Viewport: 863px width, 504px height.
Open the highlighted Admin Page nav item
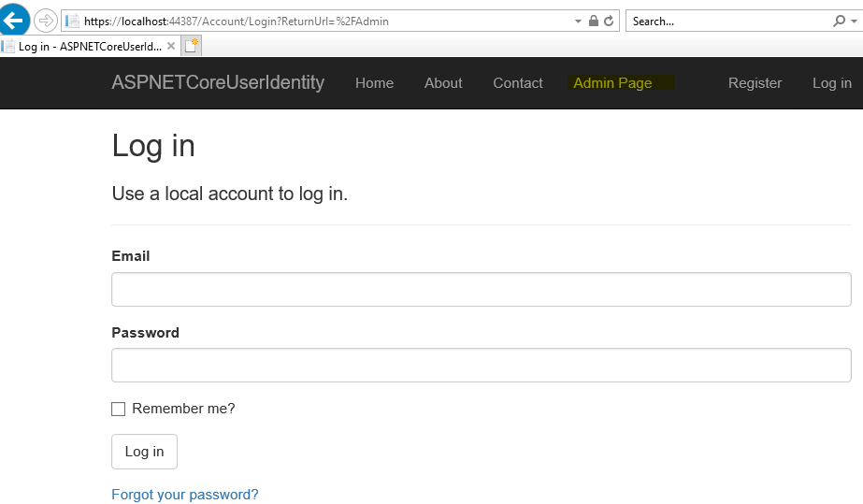click(x=612, y=83)
